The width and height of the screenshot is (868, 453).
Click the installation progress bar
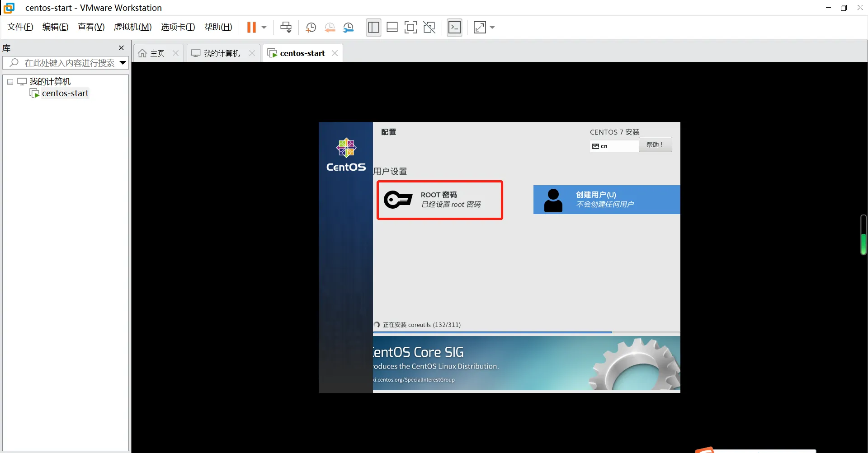[526, 332]
